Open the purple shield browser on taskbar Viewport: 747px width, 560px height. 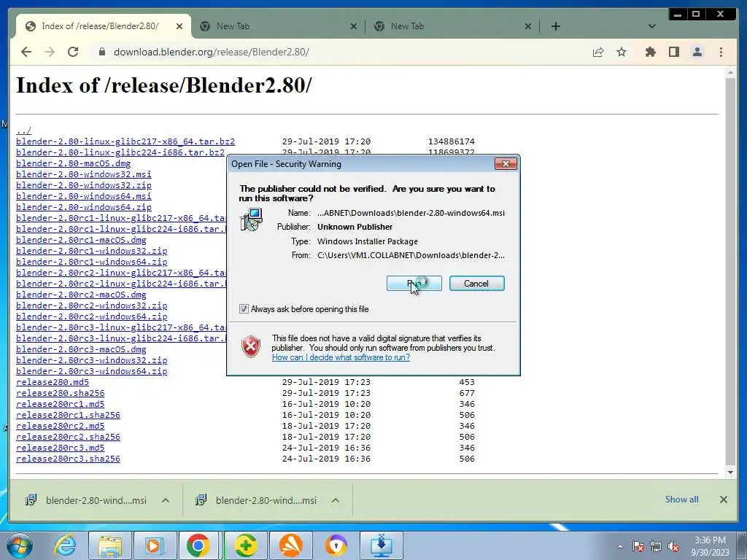point(336,545)
